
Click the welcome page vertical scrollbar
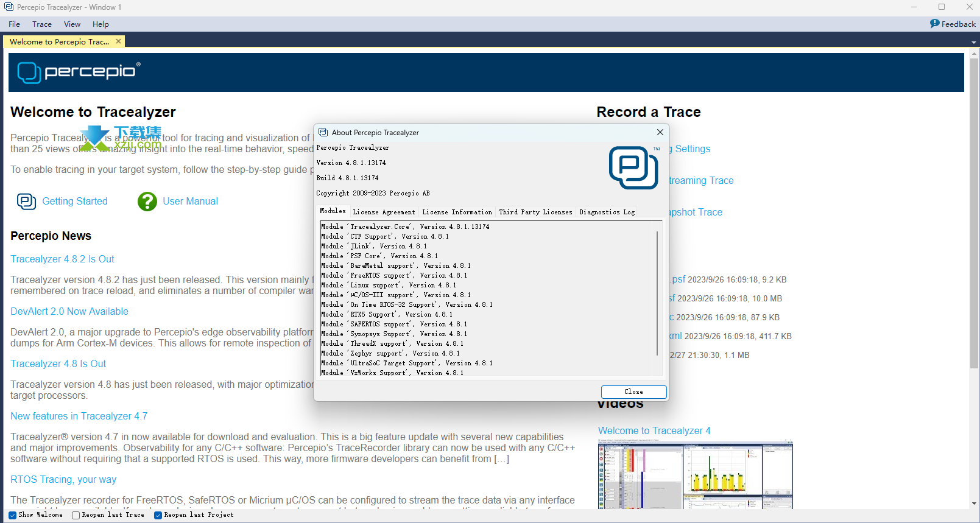pyautogui.click(x=973, y=213)
